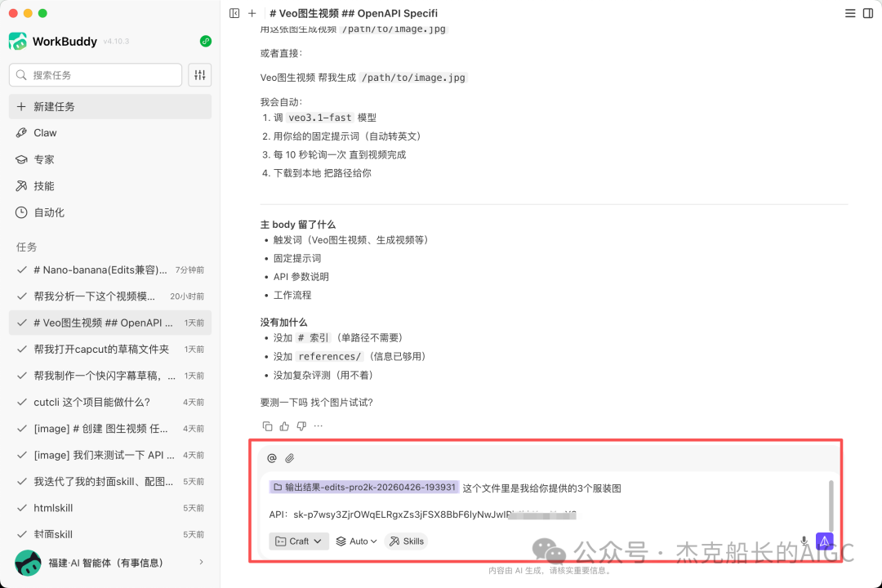Screen dimensions: 882x588
Task: Click the heading 没有加什么
Action: pyautogui.click(x=283, y=323)
